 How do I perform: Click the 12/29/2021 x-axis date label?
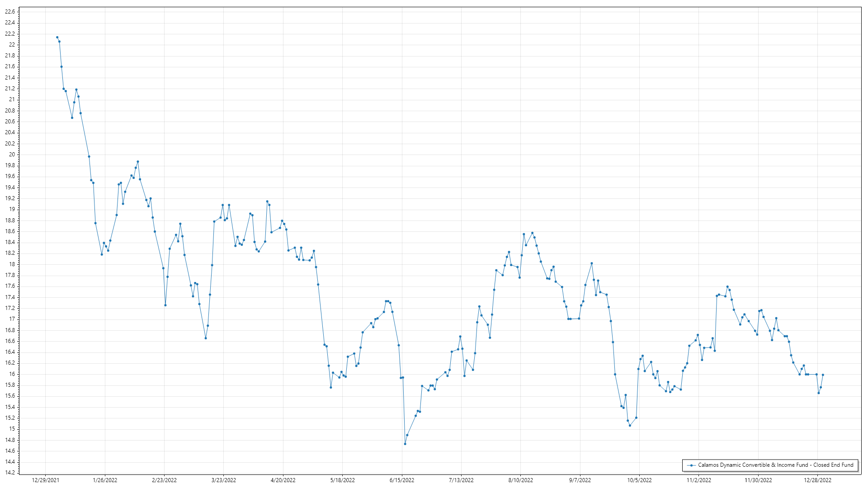point(45,480)
